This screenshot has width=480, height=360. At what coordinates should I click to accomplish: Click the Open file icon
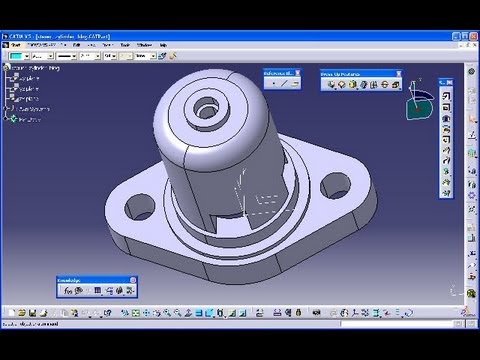pyautogui.click(x=22, y=313)
